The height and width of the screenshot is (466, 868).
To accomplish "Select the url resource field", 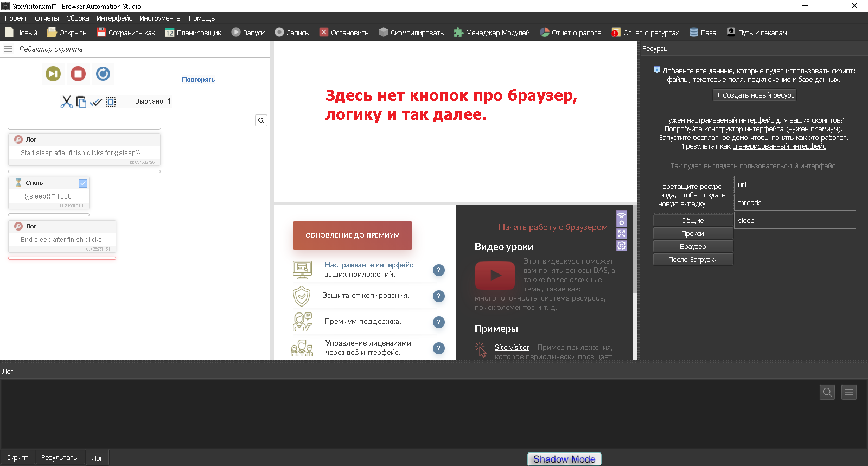I will point(795,184).
